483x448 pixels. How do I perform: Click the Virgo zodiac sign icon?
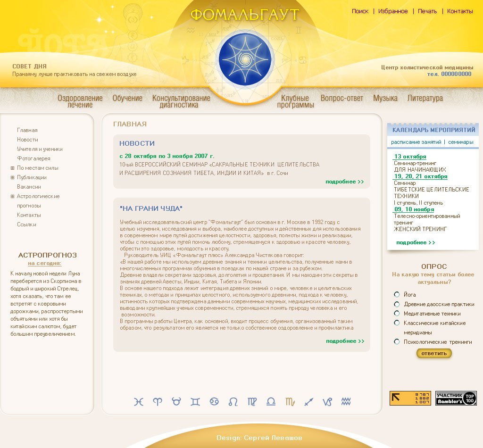click(252, 402)
